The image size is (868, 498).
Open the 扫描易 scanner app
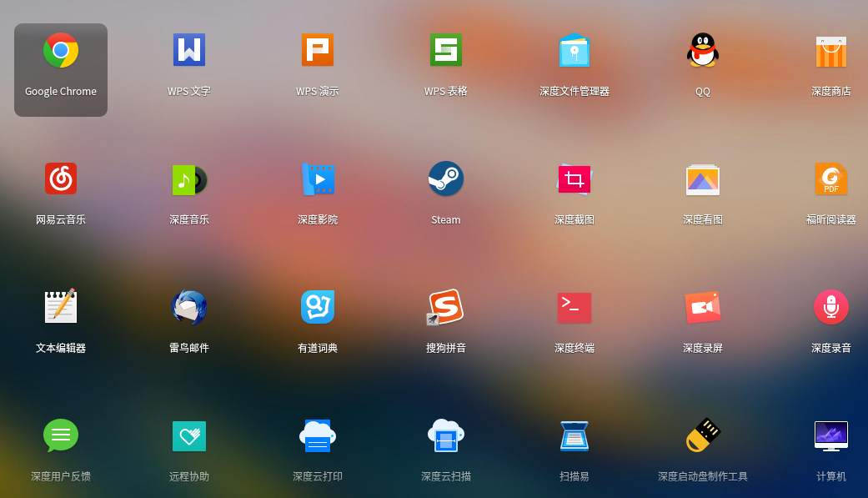pos(574,436)
